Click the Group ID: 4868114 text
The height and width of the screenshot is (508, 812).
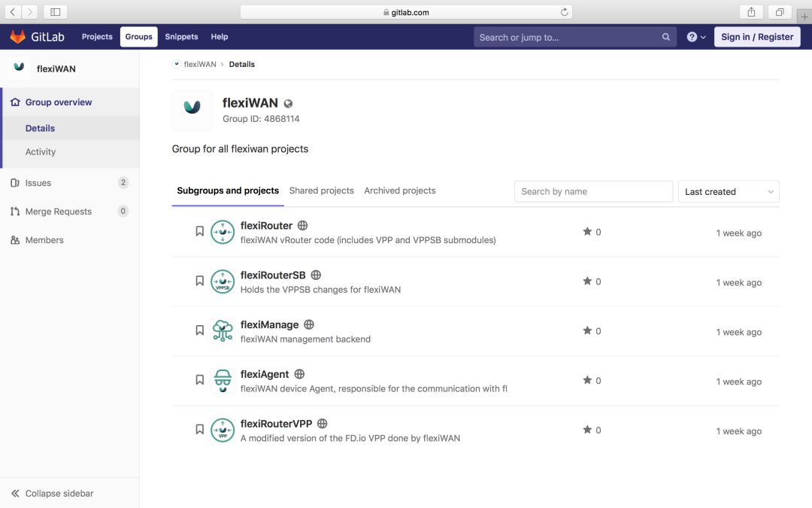tap(261, 119)
